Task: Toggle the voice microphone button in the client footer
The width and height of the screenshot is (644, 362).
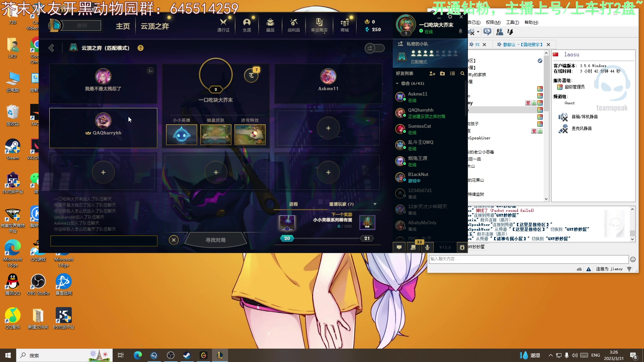Action: coord(427,247)
